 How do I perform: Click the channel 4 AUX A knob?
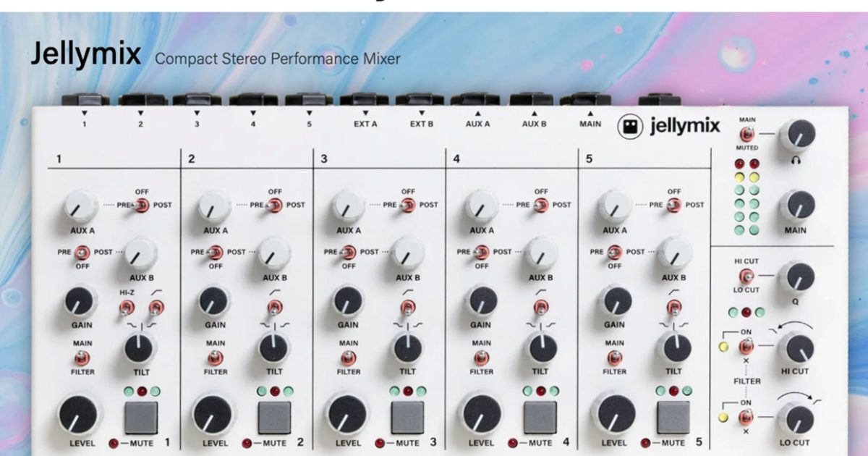pos(481,206)
